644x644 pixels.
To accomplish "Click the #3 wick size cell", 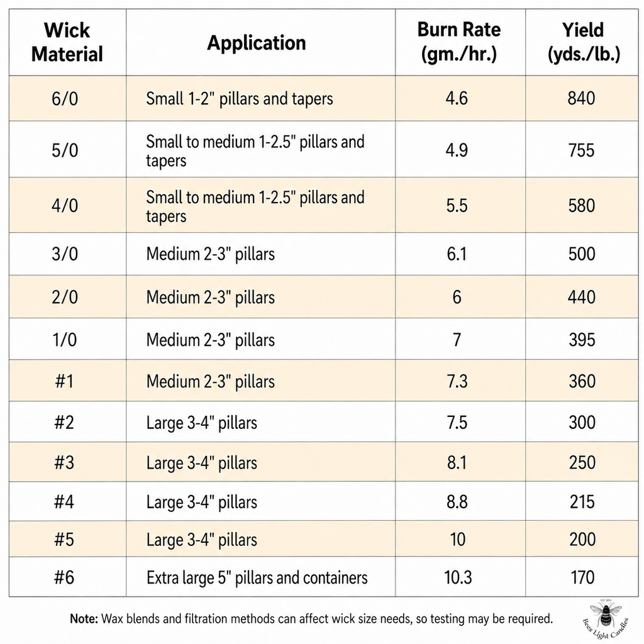I will [65, 462].
